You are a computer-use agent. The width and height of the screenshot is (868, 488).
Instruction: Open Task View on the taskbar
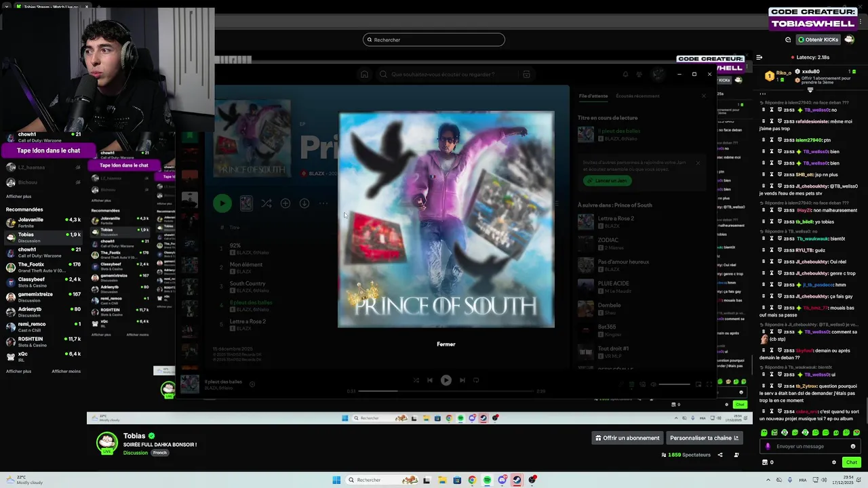pyautogui.click(x=427, y=480)
